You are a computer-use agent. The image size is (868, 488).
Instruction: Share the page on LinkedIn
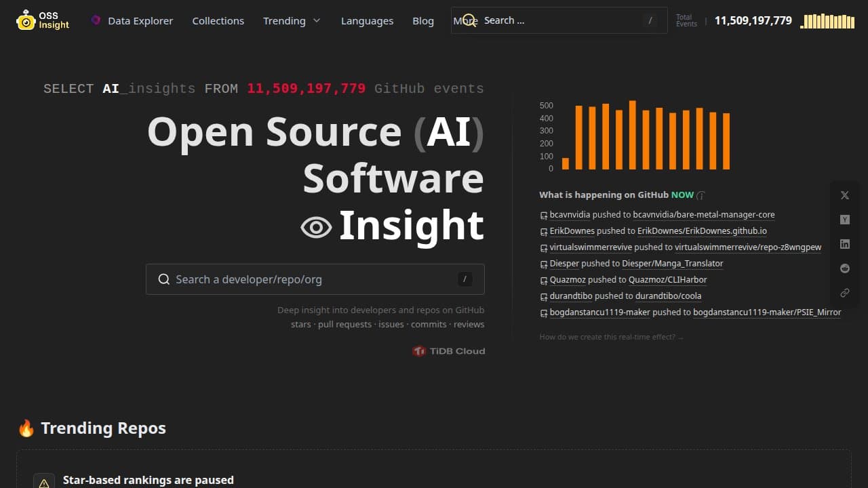[x=845, y=244]
